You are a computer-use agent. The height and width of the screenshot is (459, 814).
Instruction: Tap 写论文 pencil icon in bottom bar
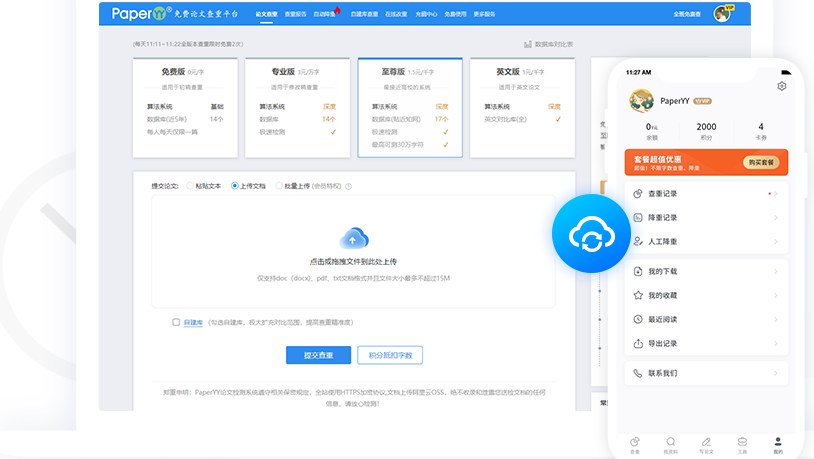tap(706, 442)
